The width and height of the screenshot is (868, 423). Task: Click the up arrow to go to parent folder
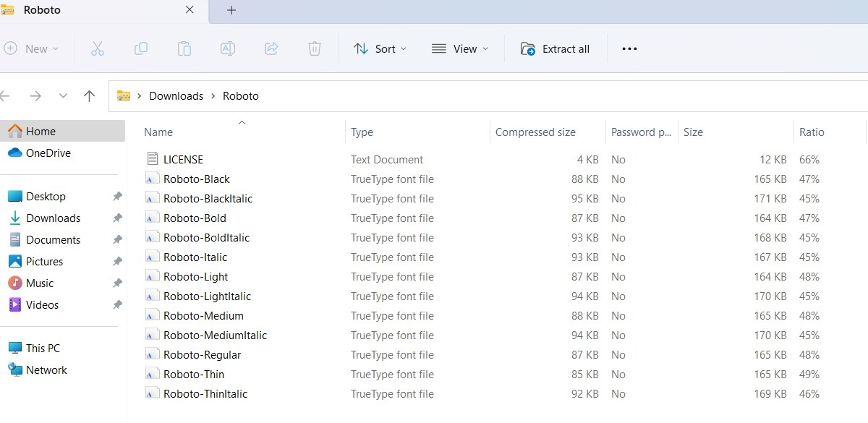(89, 95)
